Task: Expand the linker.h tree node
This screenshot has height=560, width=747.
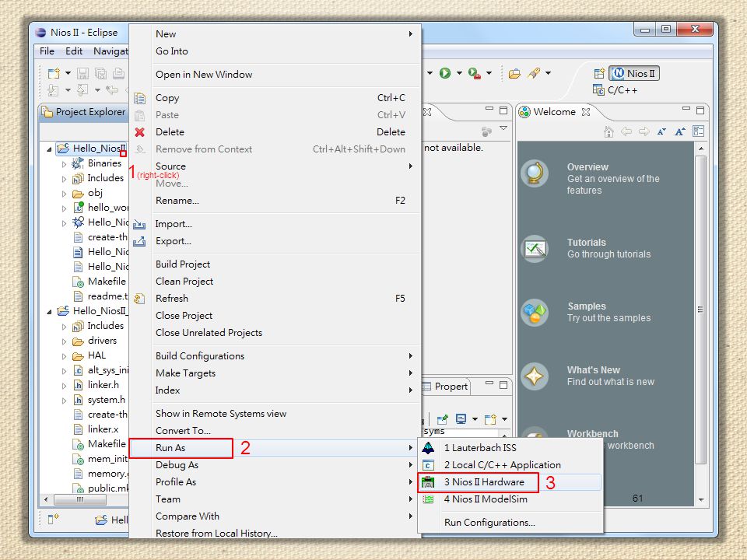Action: click(65, 386)
